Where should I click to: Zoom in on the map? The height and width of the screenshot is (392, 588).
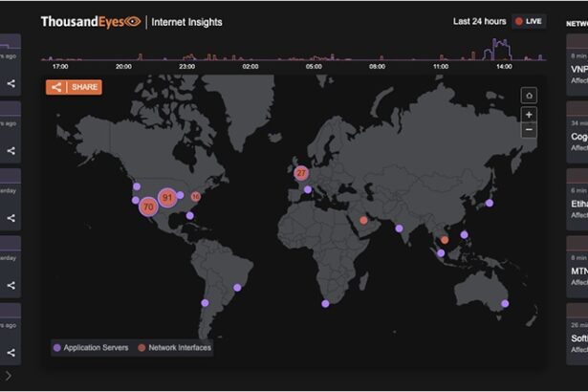529,114
